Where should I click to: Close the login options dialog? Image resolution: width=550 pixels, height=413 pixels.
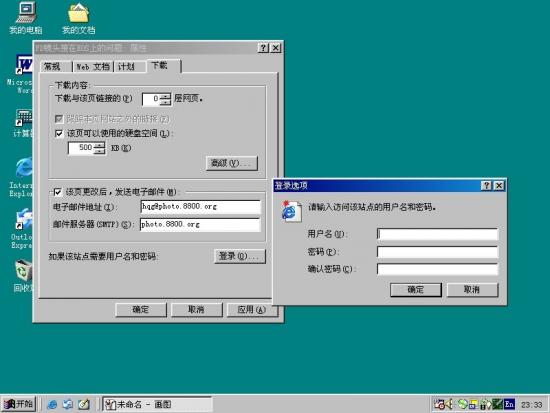pyautogui.click(x=499, y=186)
